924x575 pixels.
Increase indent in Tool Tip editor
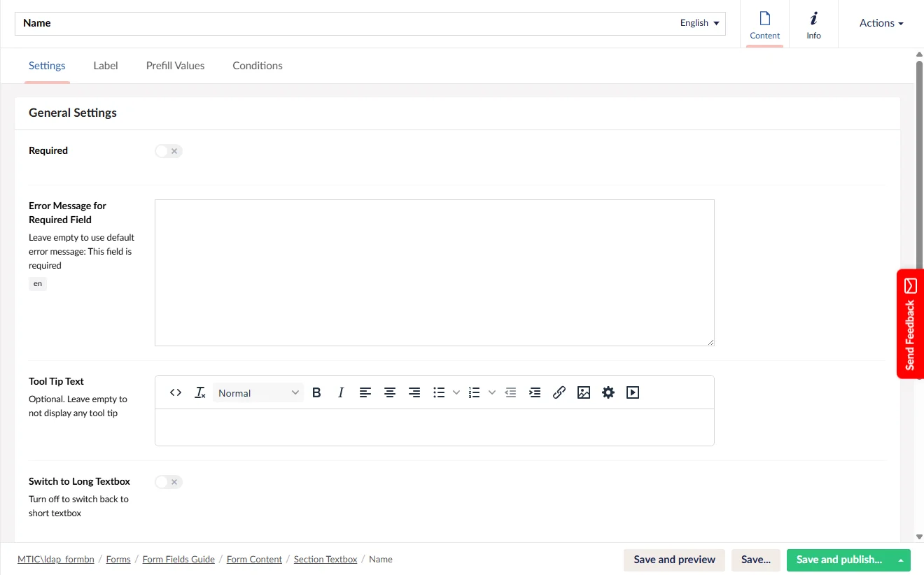(x=535, y=392)
